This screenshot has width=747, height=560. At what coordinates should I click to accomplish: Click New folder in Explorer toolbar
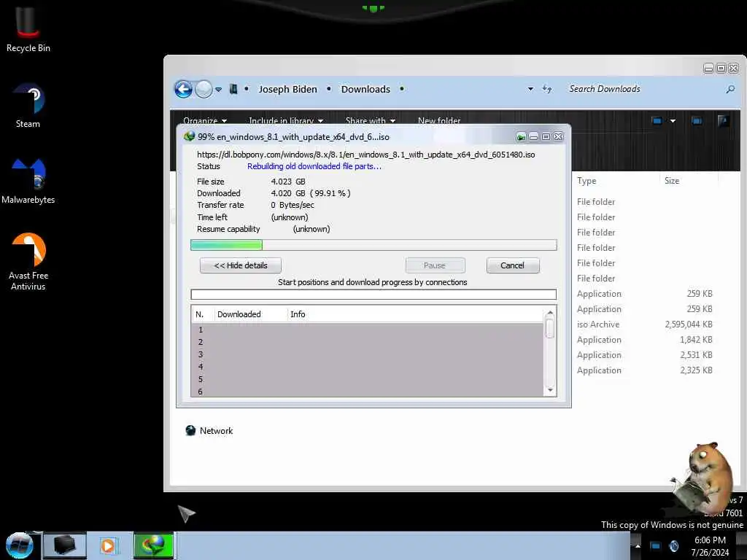[438, 120]
